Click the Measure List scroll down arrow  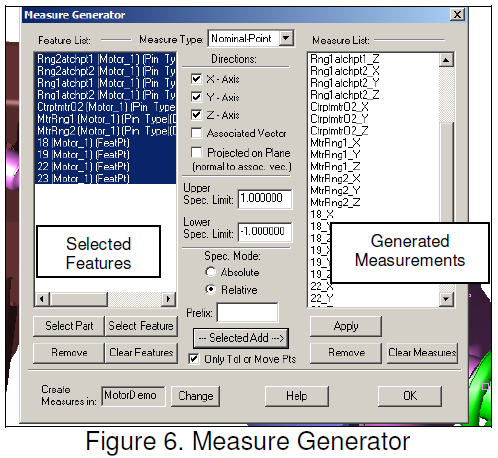446,299
